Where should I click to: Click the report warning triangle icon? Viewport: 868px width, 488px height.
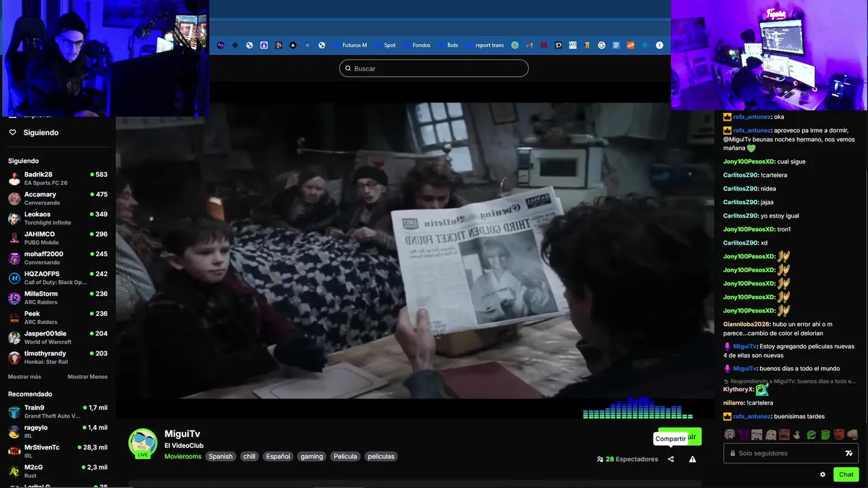pyautogui.click(x=692, y=459)
